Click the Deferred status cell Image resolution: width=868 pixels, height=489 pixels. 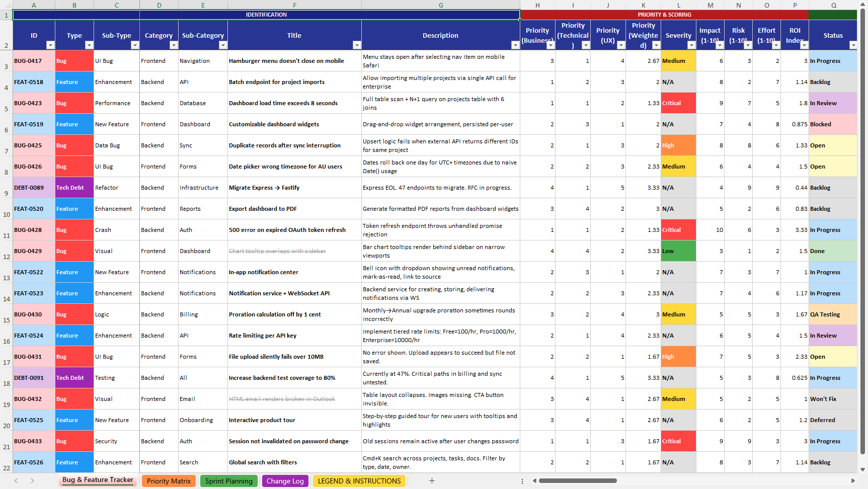(x=833, y=420)
